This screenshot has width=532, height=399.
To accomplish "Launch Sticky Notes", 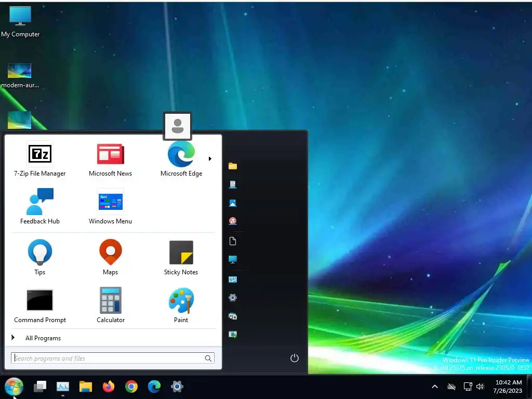I will pyautogui.click(x=181, y=257).
